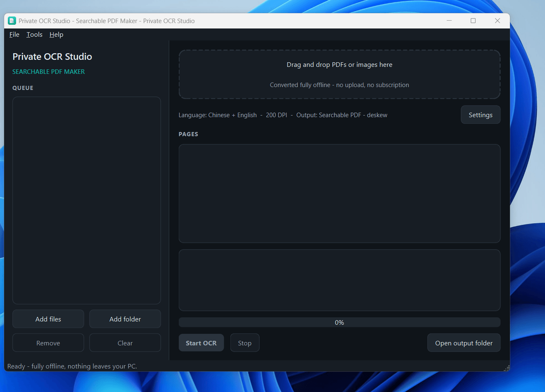Maximize the Private OCR Studio window

473,21
